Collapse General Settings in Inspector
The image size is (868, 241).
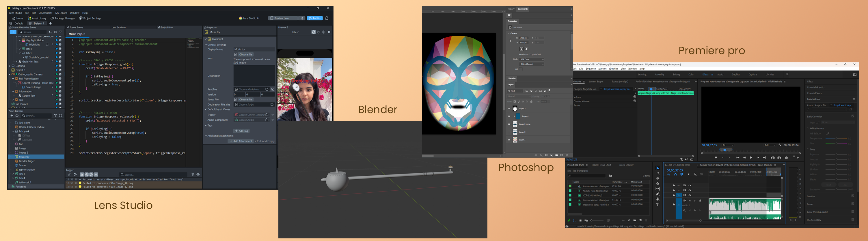[206, 45]
